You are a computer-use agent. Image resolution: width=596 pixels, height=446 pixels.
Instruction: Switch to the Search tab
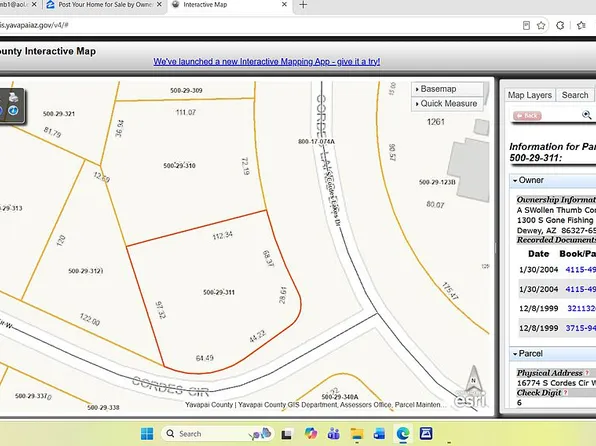point(575,95)
